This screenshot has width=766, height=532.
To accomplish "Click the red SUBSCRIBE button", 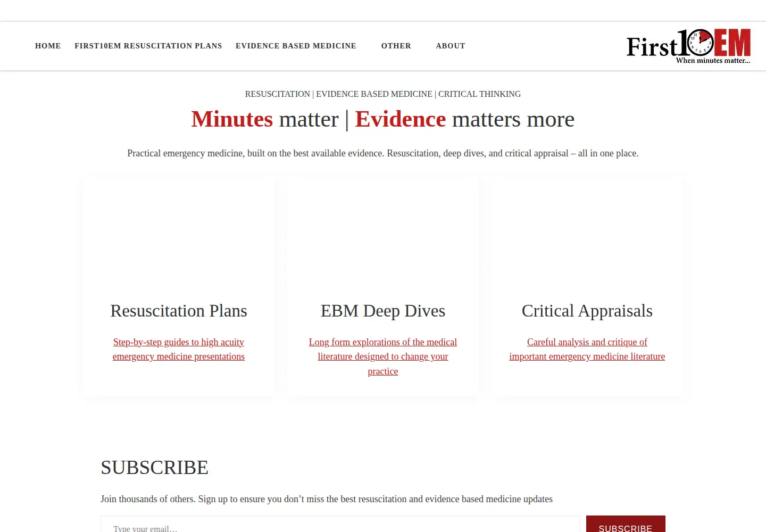I will coord(626,524).
